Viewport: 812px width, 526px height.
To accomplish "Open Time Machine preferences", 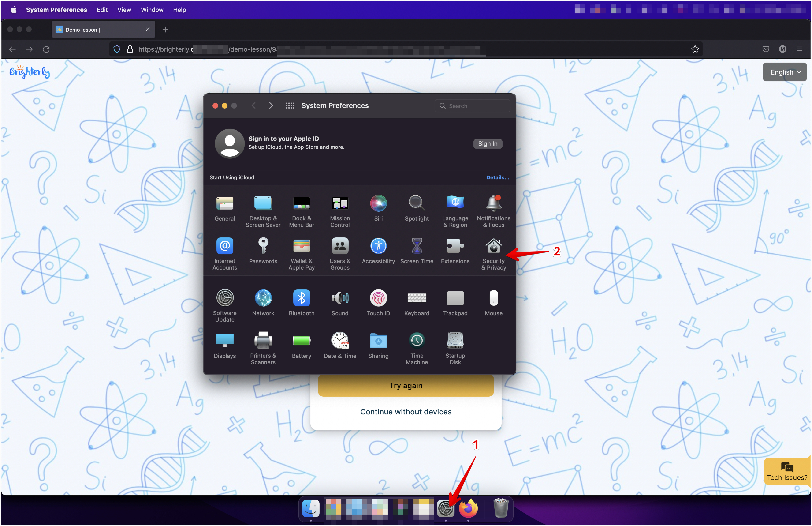I will pos(417,349).
